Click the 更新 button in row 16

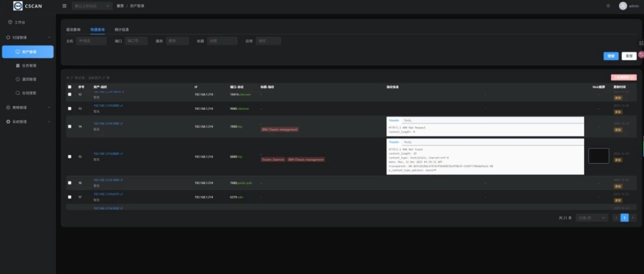tap(618, 186)
